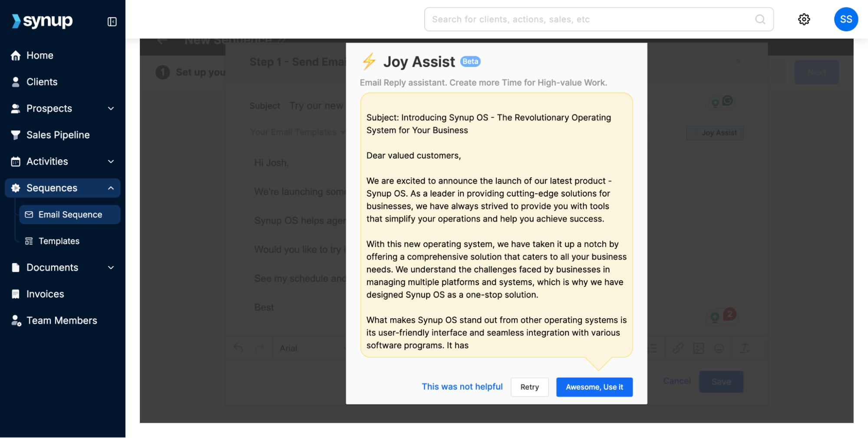The width and height of the screenshot is (868, 438).
Task: Click the Save button in background
Action: 721,382
